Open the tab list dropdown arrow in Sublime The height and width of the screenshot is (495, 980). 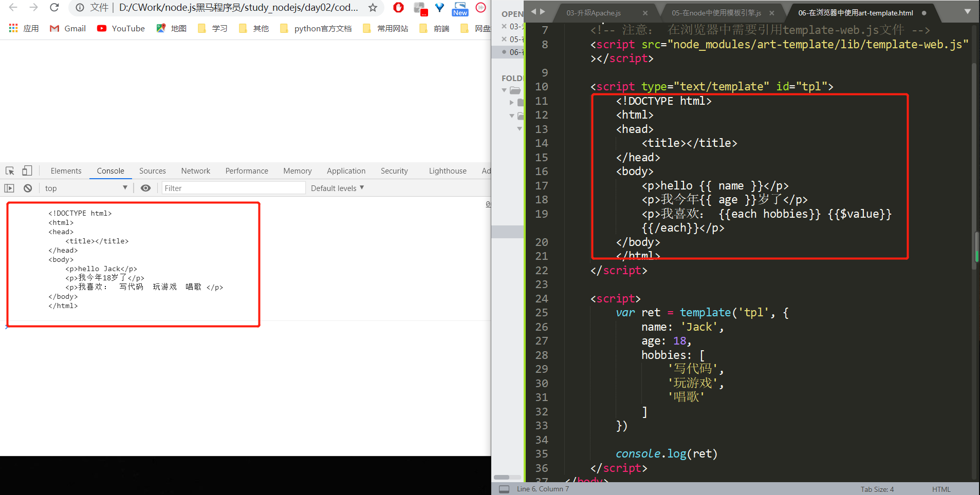click(x=968, y=11)
